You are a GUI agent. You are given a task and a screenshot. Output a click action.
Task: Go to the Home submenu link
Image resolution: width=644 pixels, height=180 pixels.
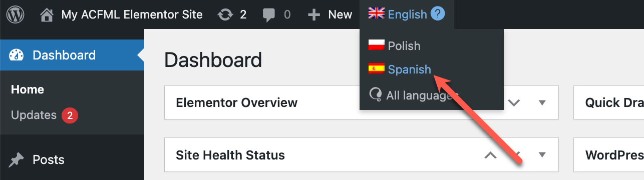[x=28, y=89]
